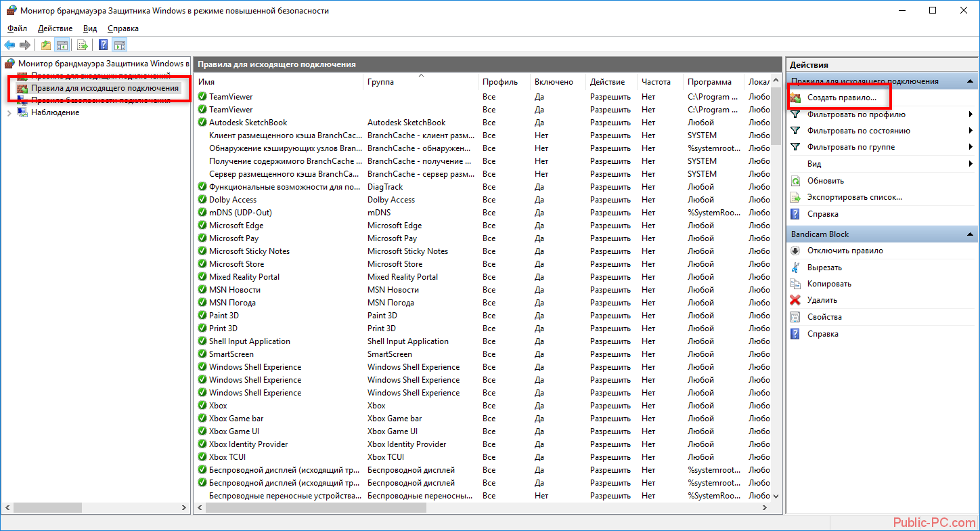Click the blue Help question-mark toolbar icon

click(x=103, y=45)
